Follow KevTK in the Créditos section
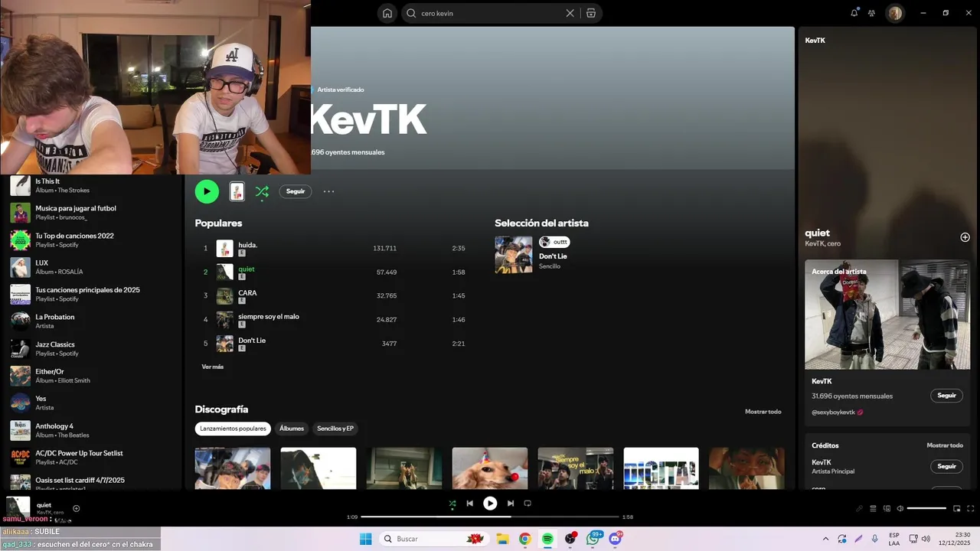The height and width of the screenshot is (551, 980). [x=946, y=466]
